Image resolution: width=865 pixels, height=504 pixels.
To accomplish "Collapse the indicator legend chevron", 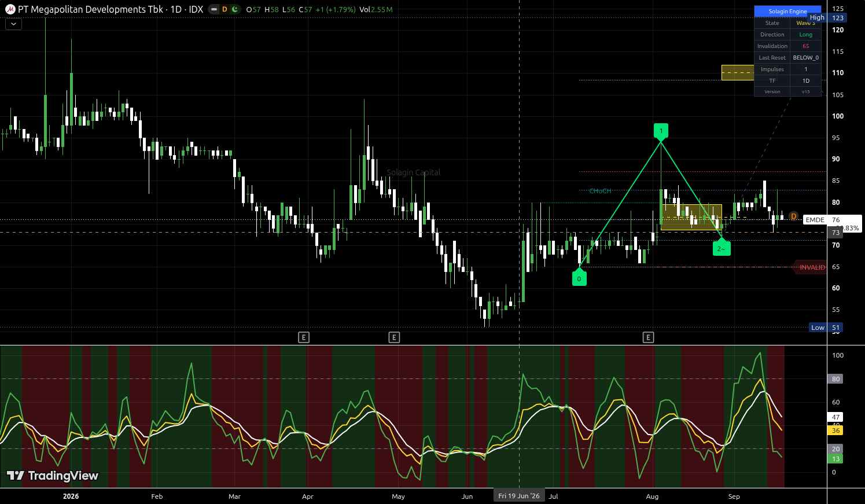I will click(x=13, y=24).
